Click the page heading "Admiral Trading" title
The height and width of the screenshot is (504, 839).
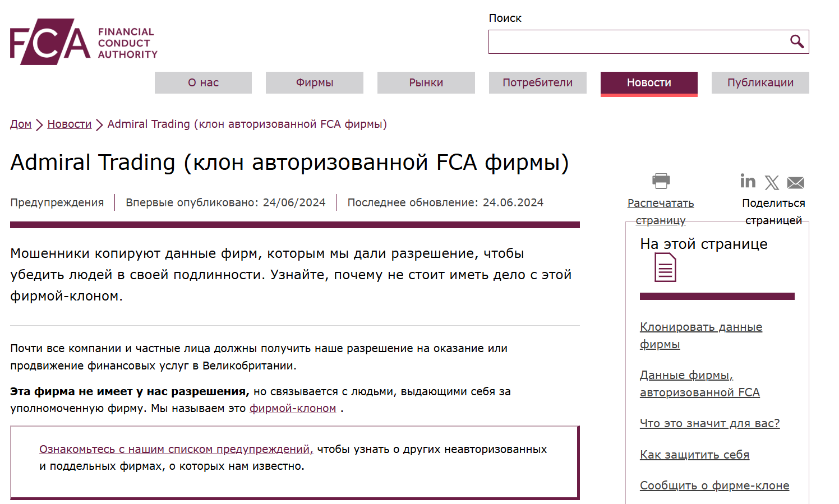289,163
